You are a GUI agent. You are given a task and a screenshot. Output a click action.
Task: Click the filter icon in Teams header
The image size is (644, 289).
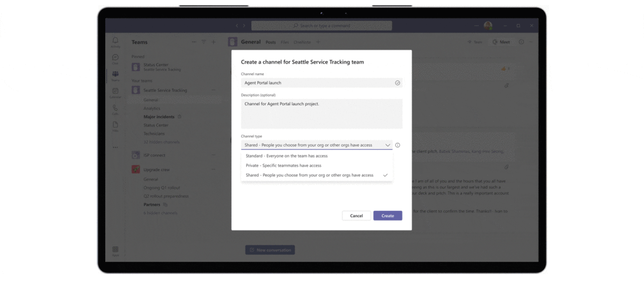tap(204, 42)
